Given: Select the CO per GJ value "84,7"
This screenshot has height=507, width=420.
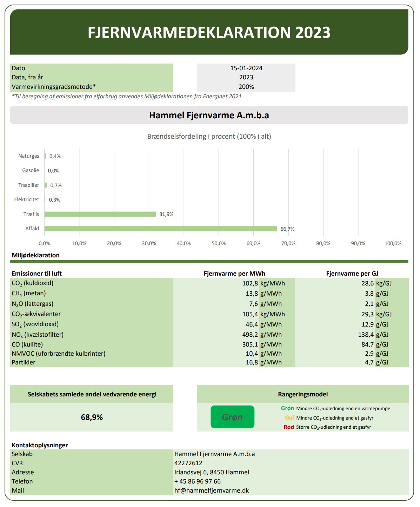Looking at the screenshot, I should 368,344.
